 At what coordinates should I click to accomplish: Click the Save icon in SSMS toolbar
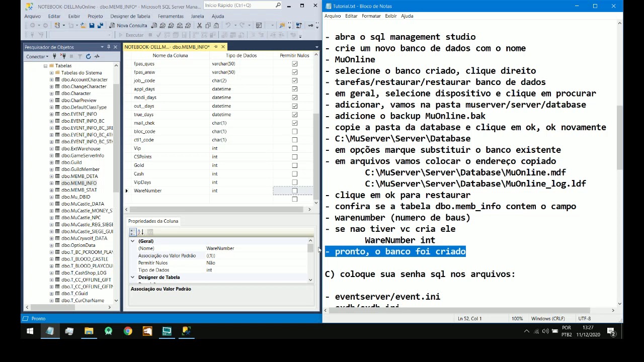(92, 25)
